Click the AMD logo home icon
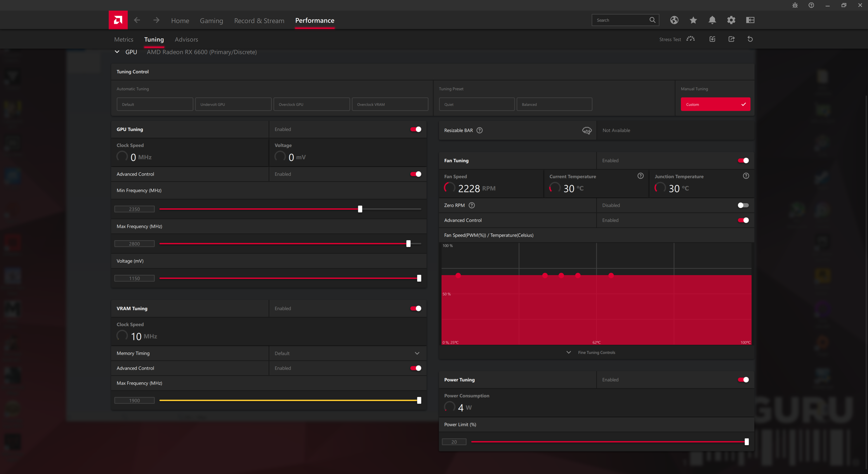 (x=118, y=20)
